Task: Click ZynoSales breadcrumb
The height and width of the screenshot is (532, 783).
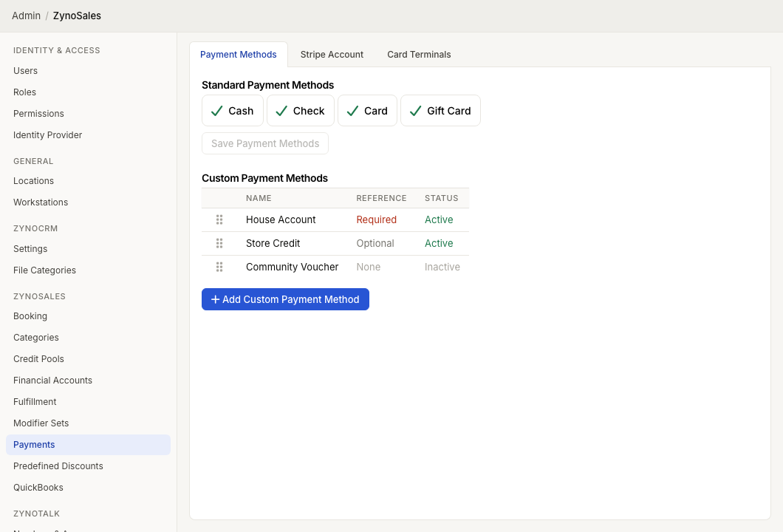Action: click(x=77, y=16)
